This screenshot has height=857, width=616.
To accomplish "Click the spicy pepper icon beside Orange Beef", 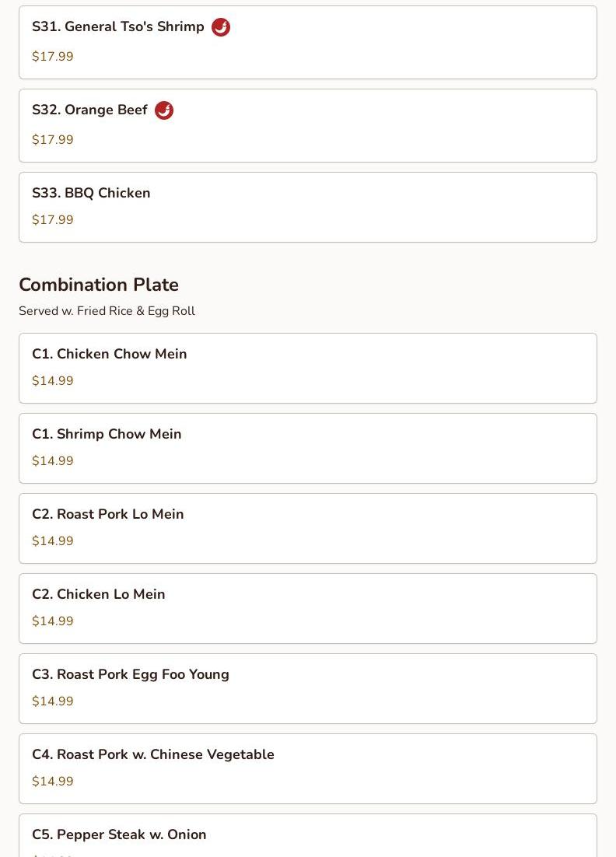I will click(164, 110).
